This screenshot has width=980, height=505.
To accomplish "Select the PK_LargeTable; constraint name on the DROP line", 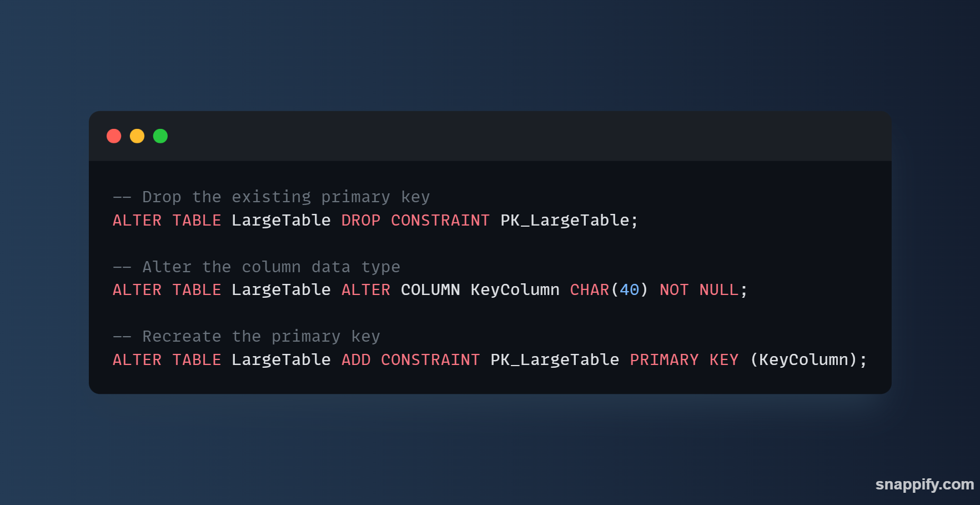I will [x=569, y=221].
